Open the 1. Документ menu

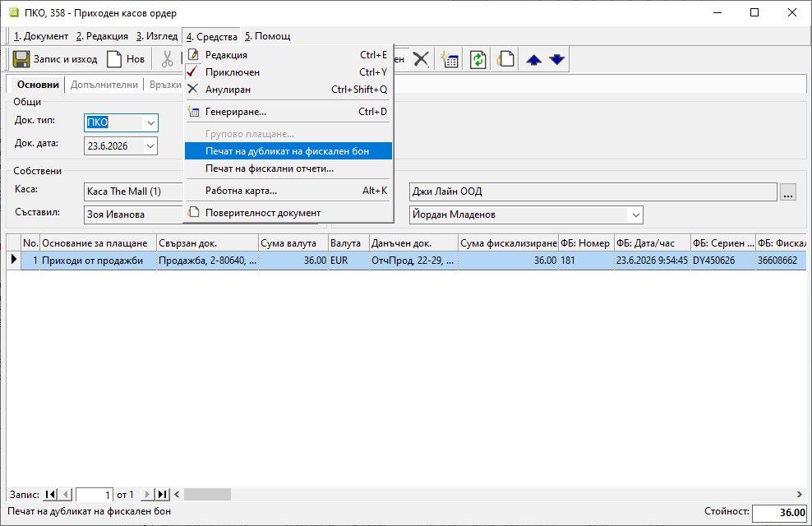(41, 36)
